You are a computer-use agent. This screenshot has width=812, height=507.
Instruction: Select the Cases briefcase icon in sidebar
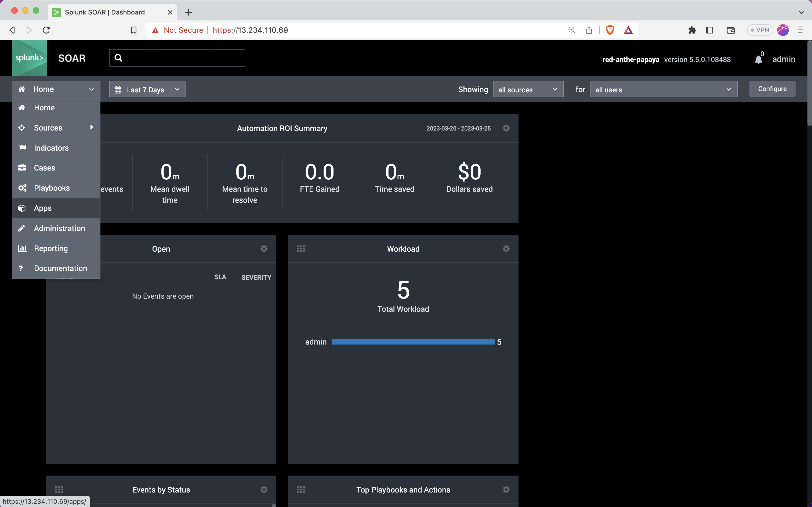(x=22, y=168)
